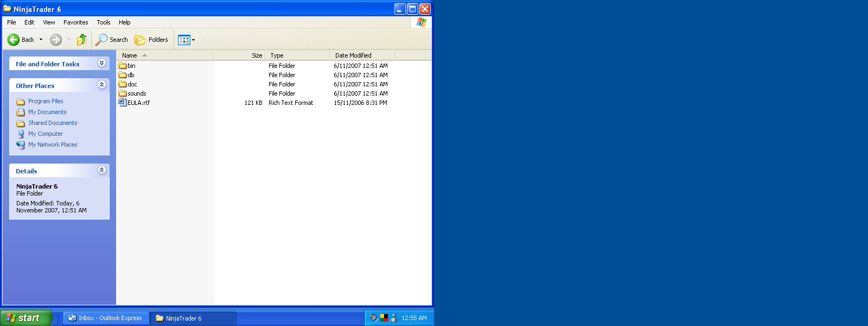
Task: Expand the File and Folder Tasks panel
Action: tap(101, 63)
